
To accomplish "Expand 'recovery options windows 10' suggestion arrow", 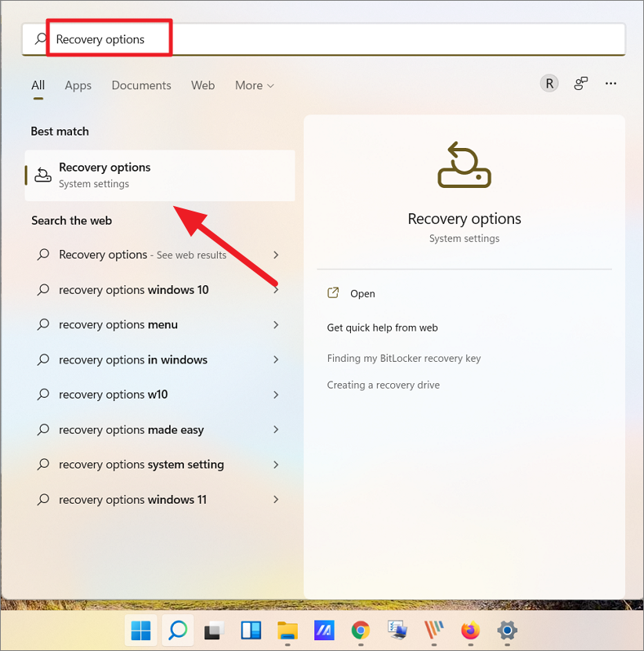I will click(x=276, y=290).
